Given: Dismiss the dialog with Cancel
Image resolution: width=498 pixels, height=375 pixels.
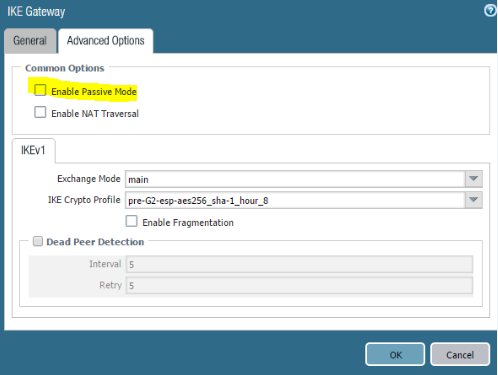Looking at the screenshot, I should coord(460,355).
